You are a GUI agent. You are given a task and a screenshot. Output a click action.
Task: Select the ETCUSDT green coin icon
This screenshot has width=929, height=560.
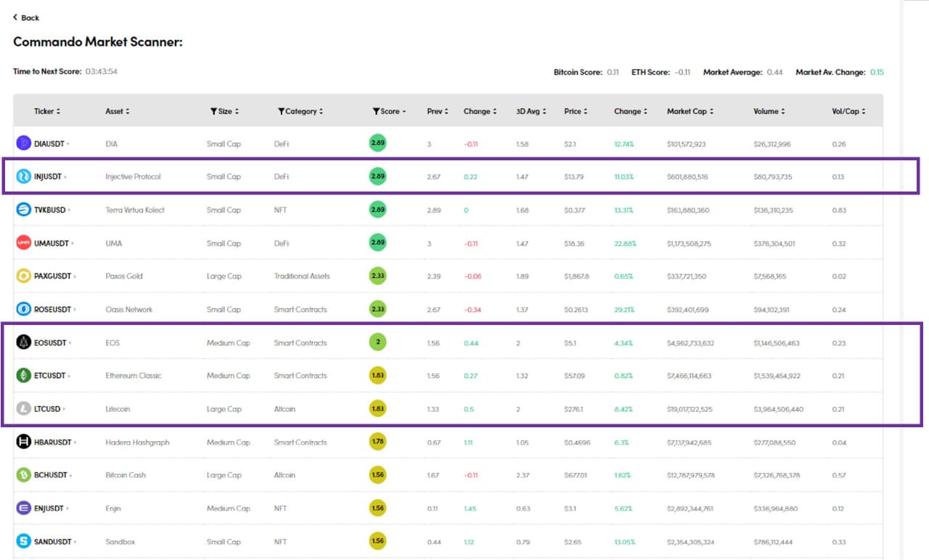[24, 376]
